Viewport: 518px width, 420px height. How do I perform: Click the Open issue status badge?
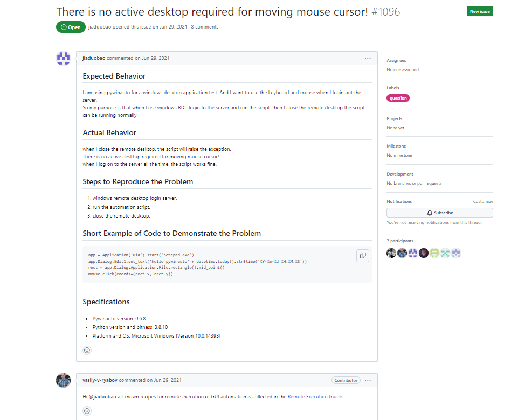point(71,27)
